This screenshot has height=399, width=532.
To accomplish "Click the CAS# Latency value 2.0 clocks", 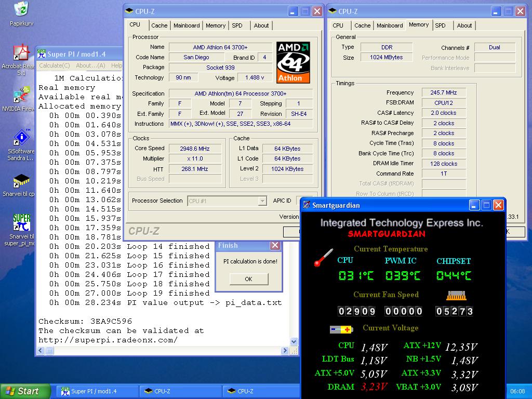I will click(x=444, y=113).
